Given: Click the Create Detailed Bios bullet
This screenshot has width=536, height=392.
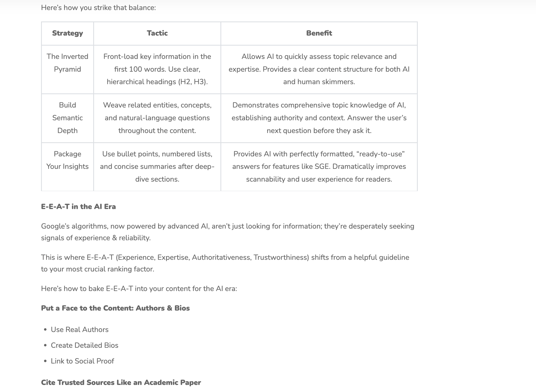Looking at the screenshot, I should tap(85, 345).
